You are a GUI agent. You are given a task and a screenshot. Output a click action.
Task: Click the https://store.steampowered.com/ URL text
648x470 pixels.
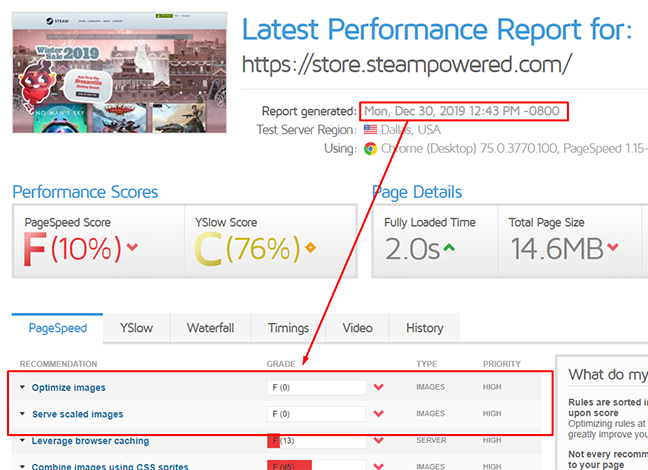point(407,64)
